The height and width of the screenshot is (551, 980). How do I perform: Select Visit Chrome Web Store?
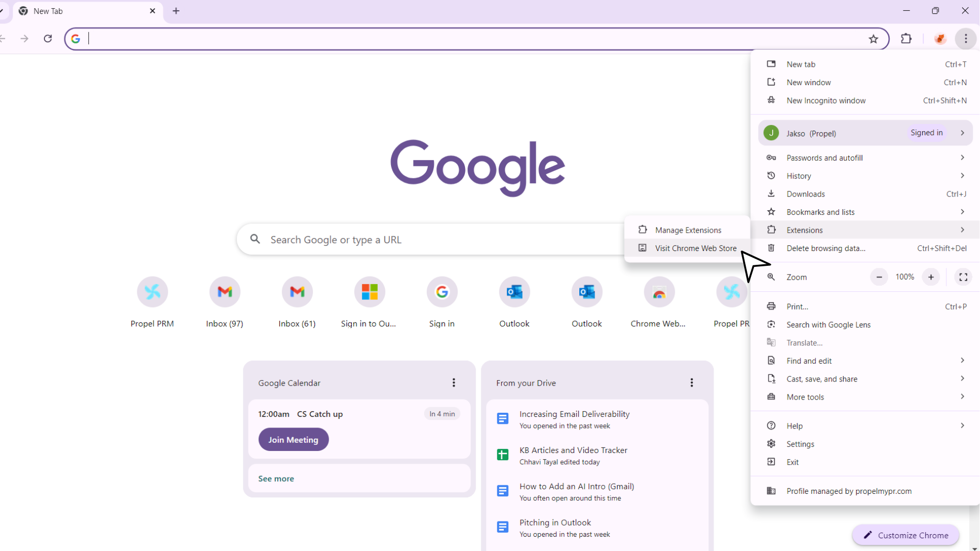click(x=687, y=248)
